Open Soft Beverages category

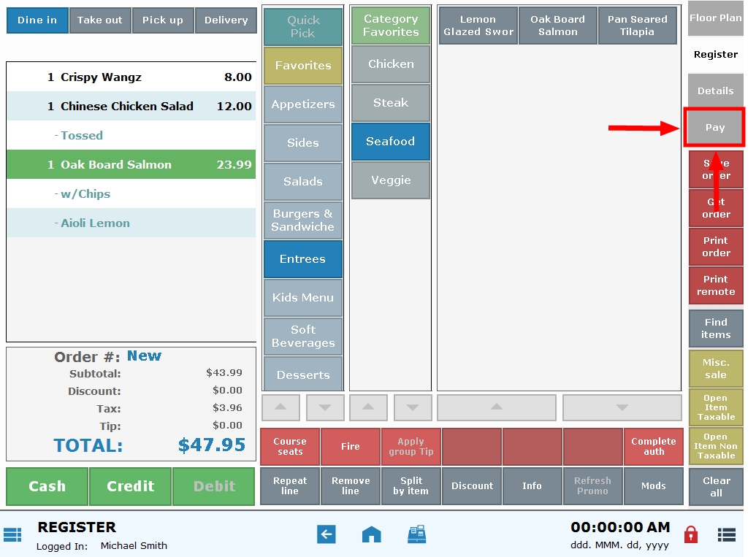303,336
